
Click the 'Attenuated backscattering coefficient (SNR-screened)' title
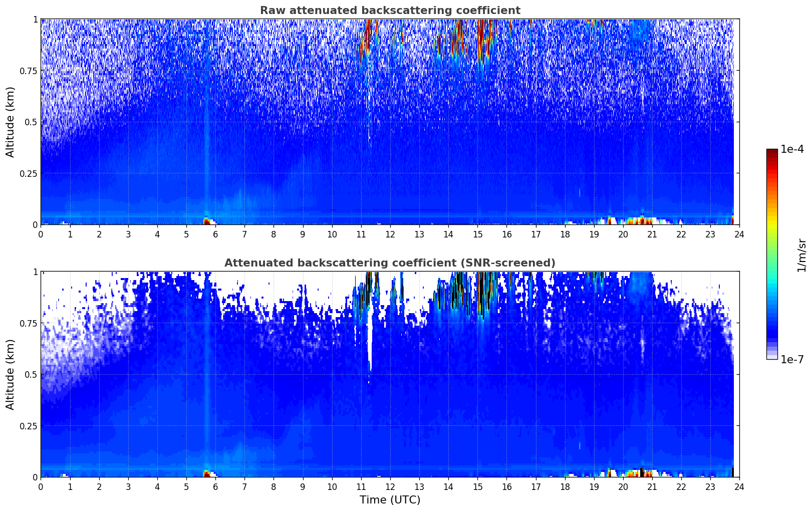tap(390, 263)
